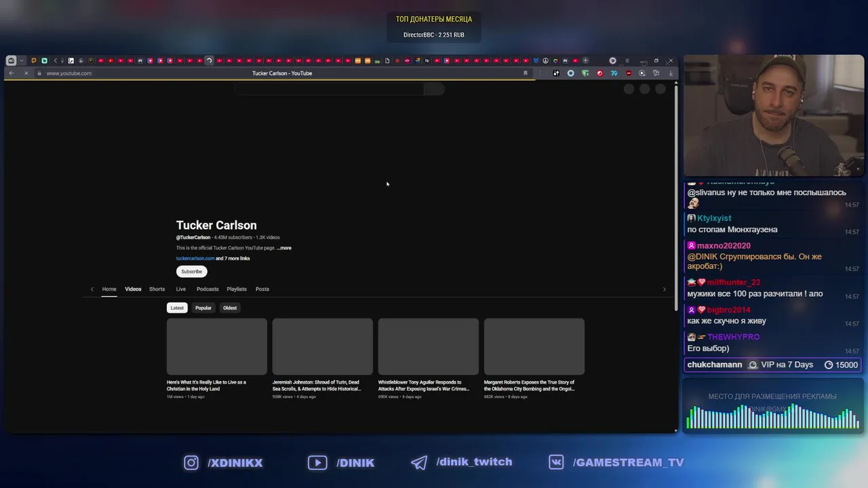
Task: Open thumbnail of Jeremiah Johnston video
Action: 323,346
